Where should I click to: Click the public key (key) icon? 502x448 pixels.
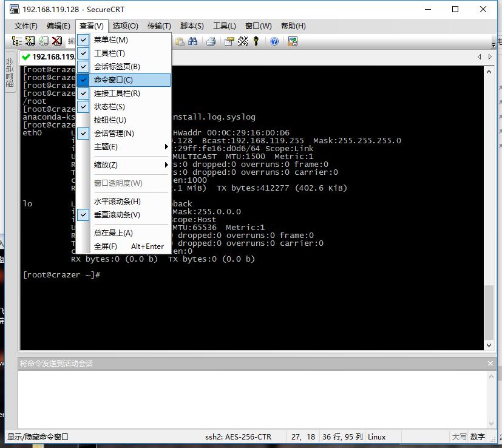coord(256,41)
